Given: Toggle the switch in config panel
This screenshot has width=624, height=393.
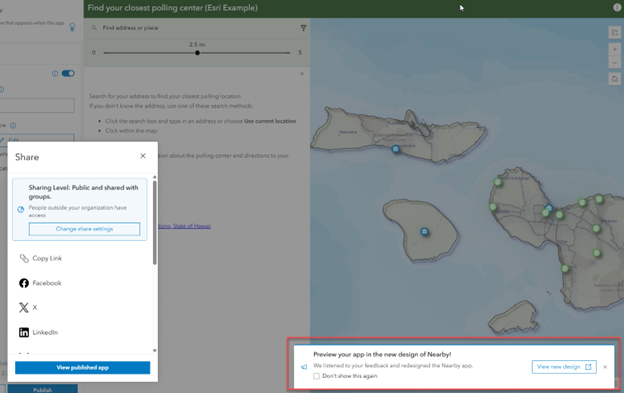Looking at the screenshot, I should click(68, 73).
